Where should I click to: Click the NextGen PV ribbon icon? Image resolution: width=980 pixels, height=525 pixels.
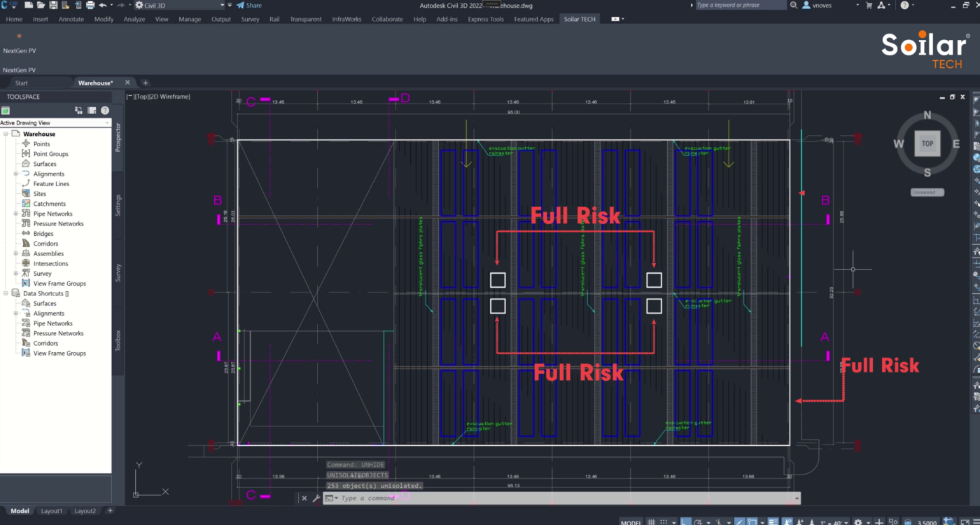pos(19,36)
